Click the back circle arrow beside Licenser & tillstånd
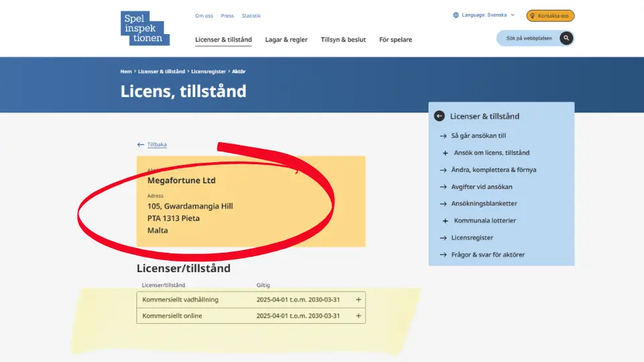644x362 pixels. coord(439,116)
